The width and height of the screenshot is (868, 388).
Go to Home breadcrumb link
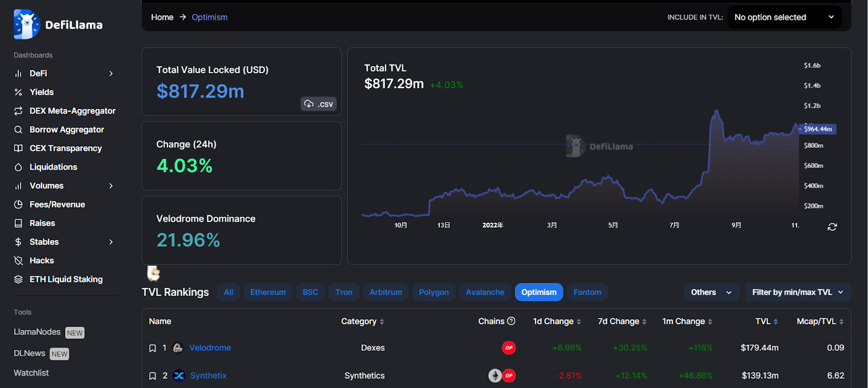162,17
